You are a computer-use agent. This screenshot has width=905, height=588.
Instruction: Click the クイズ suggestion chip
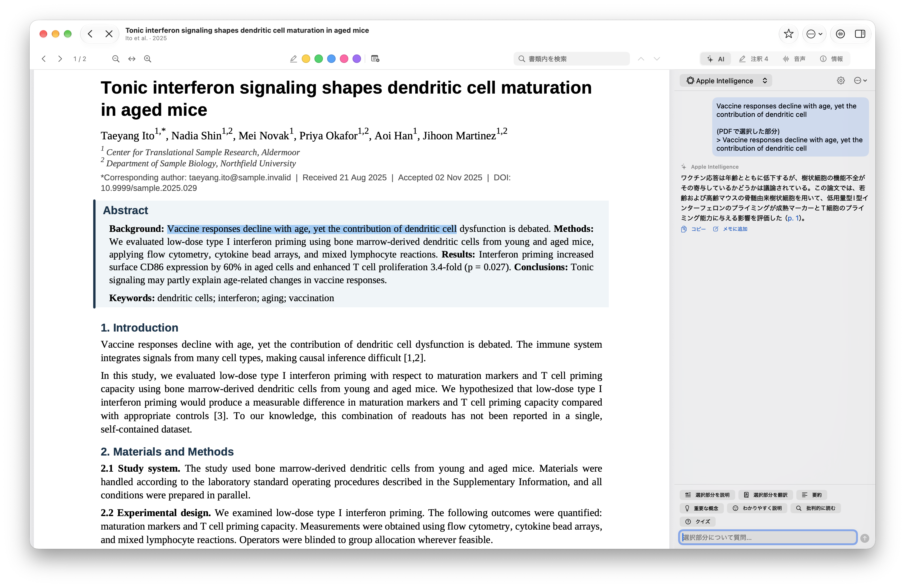698,521
